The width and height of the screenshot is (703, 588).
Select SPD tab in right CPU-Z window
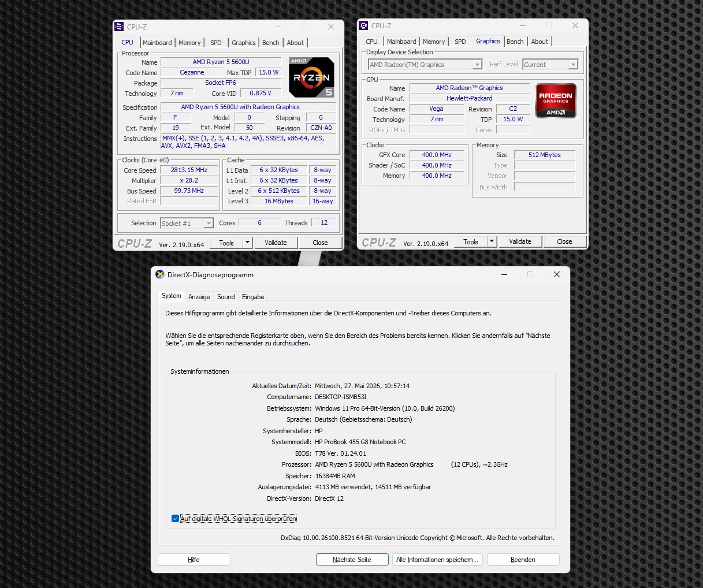point(460,42)
